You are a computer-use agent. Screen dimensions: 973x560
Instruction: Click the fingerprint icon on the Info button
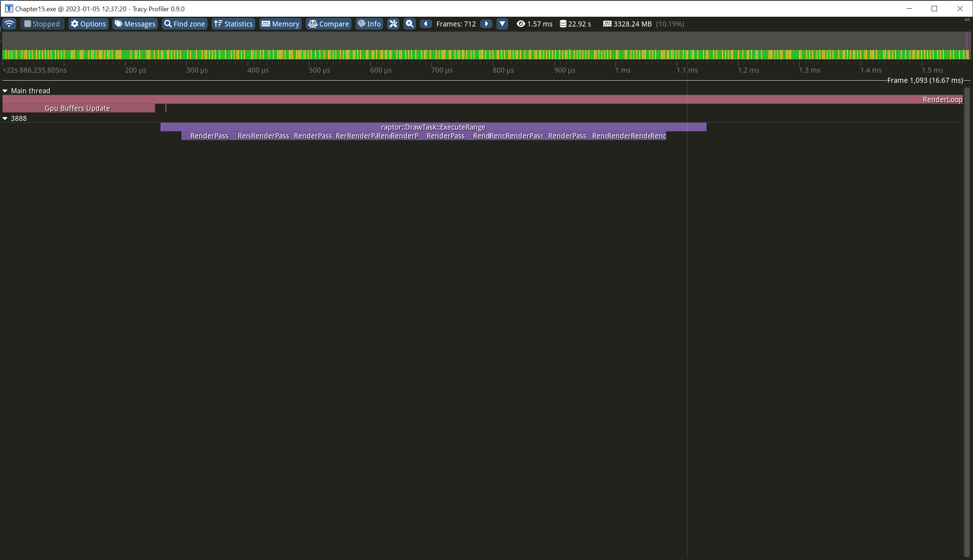(362, 24)
